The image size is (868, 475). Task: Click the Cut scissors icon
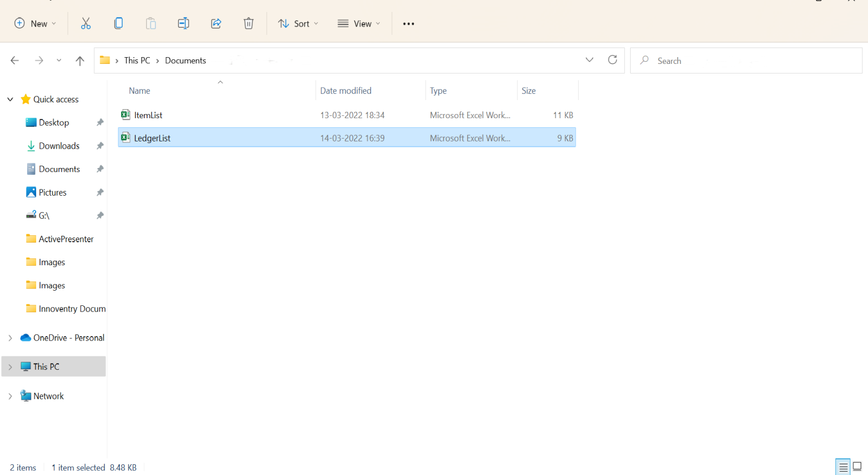pyautogui.click(x=86, y=23)
